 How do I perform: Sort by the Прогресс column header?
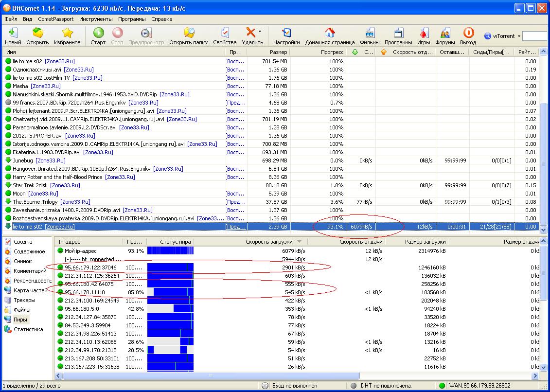[319, 52]
